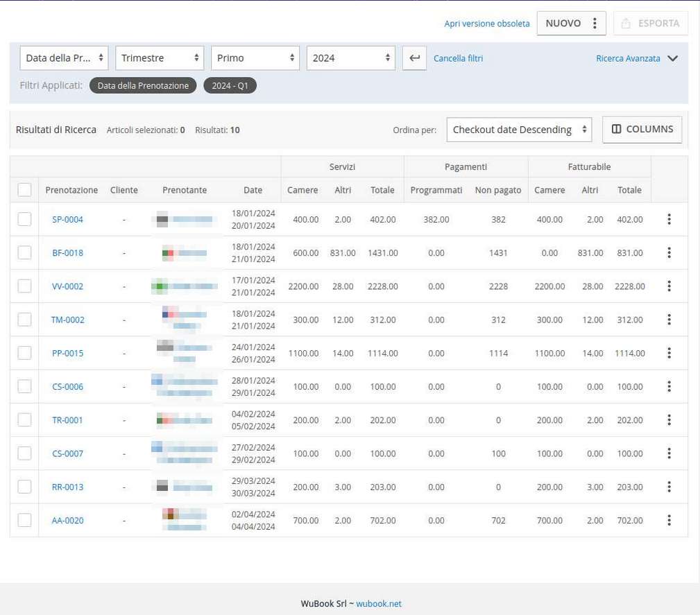Screen dimensions: 700x615
Task: Open booking AA-0020
Action: [x=67, y=521]
